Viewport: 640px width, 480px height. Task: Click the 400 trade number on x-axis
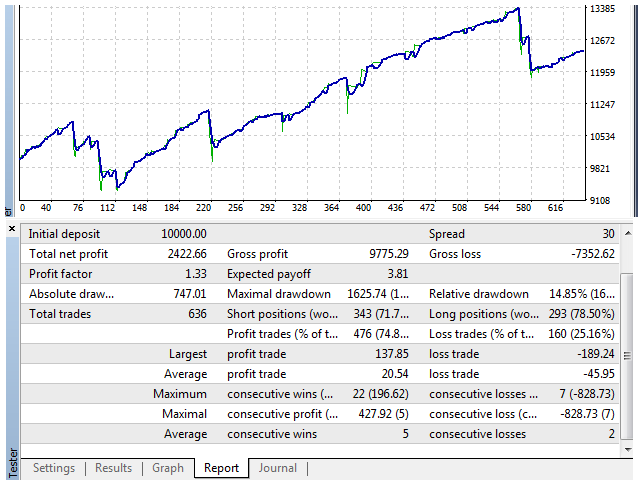363,208
